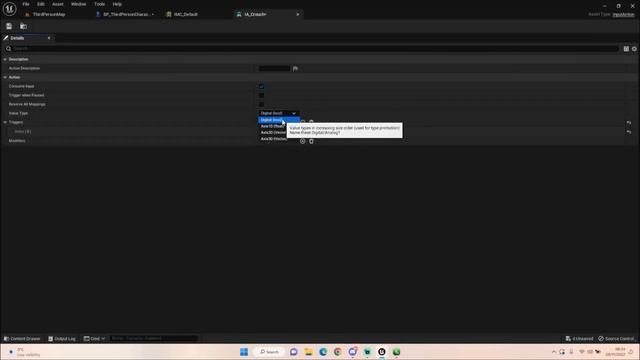Click the Unreal Engine logo icon
The height and width of the screenshot is (360, 640).
tap(9, 9)
